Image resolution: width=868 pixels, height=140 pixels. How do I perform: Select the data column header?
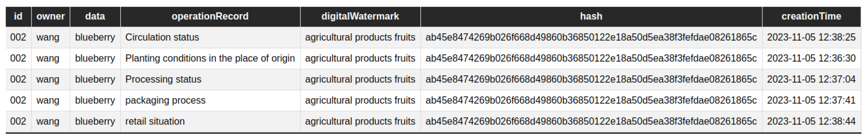point(95,16)
